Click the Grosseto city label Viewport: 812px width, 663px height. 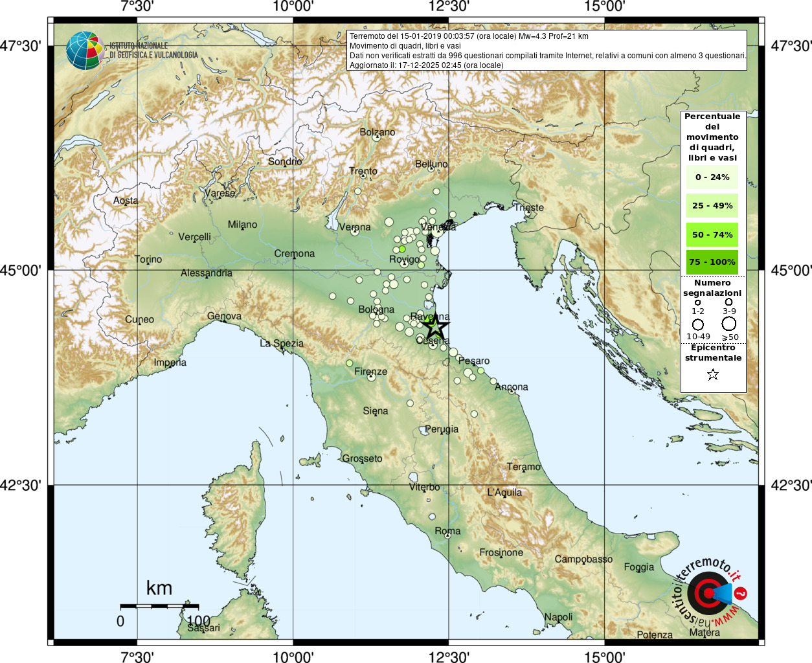363,458
